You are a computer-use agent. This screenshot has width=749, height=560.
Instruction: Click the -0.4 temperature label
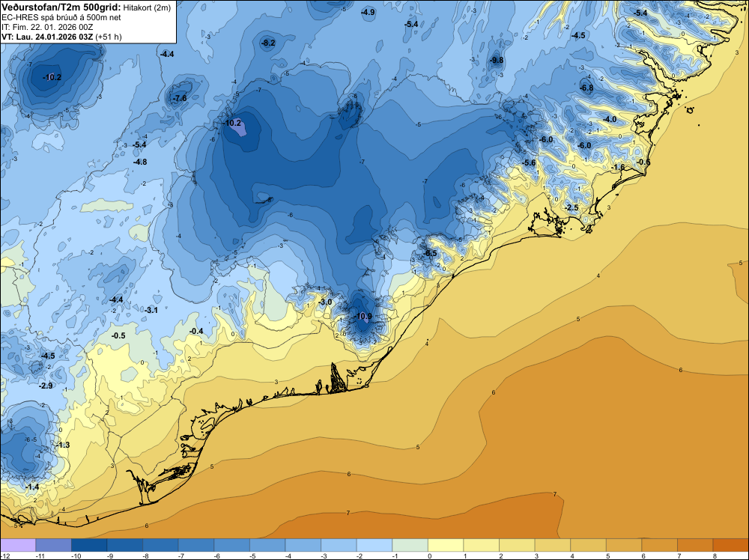point(195,332)
